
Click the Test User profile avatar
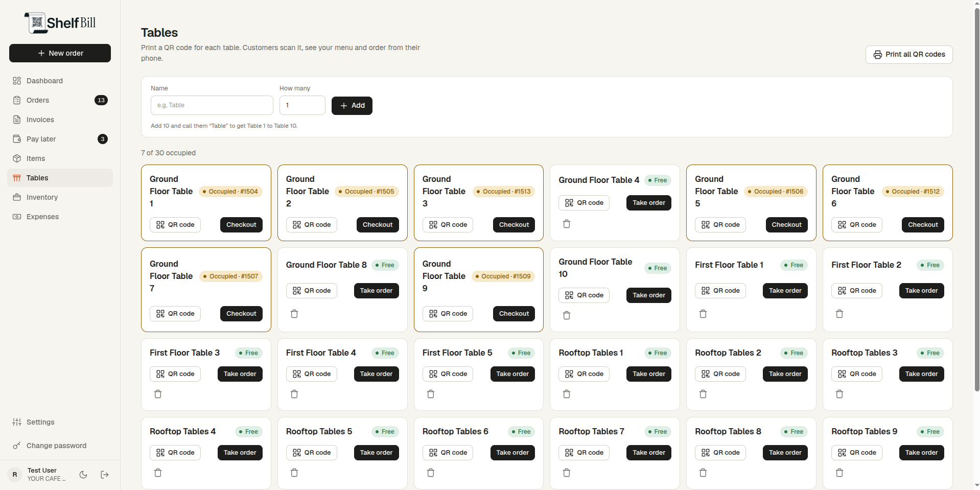pos(15,475)
